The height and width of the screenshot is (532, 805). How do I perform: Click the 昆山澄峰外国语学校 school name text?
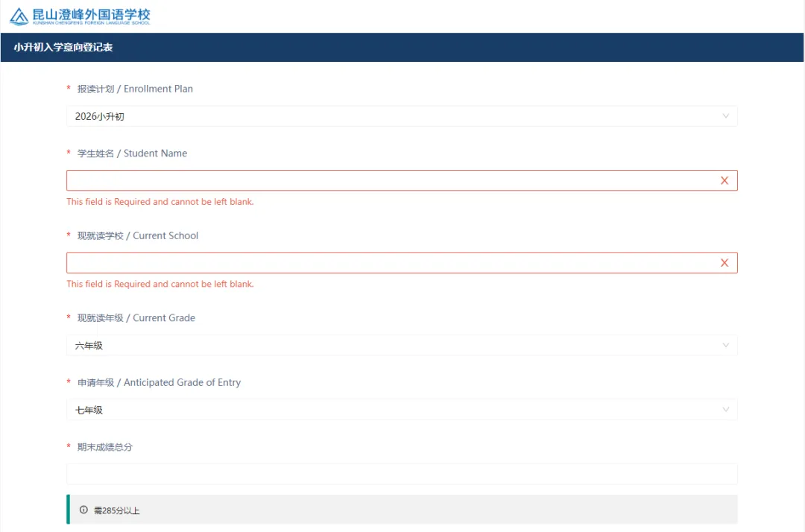tap(91, 15)
